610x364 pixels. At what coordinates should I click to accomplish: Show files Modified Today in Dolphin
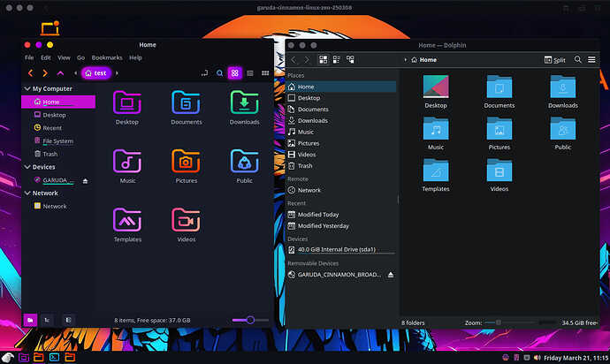pos(341,215)
